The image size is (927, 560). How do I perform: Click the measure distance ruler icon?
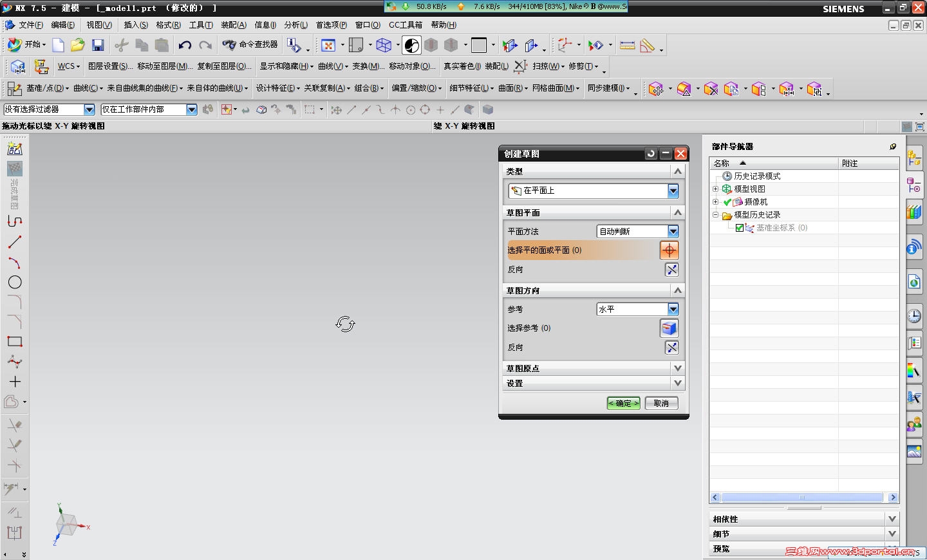[x=627, y=45]
